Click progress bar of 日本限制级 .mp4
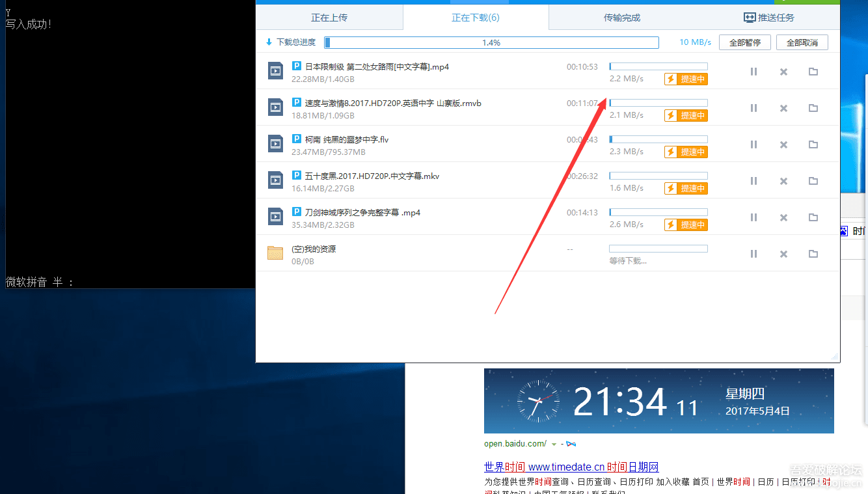Image resolution: width=868 pixels, height=494 pixels. click(x=658, y=66)
